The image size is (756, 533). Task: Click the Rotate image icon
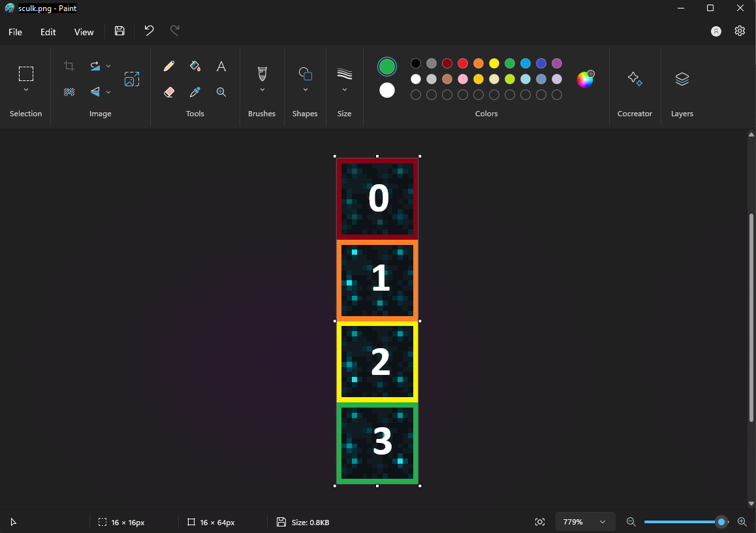[95, 66]
